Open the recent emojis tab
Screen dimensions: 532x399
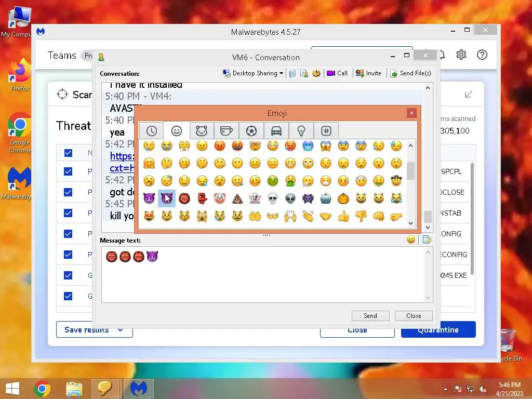point(151,130)
